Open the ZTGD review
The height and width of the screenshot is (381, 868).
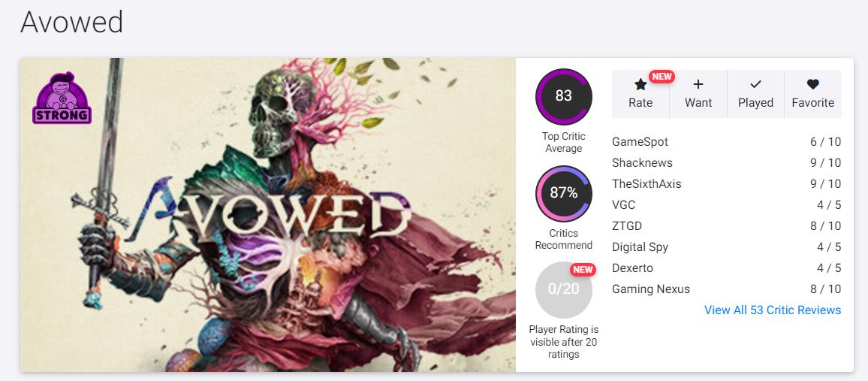pos(627,226)
